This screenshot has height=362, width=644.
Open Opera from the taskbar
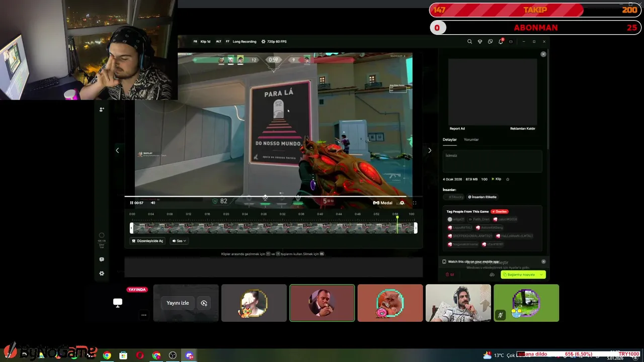click(140, 355)
